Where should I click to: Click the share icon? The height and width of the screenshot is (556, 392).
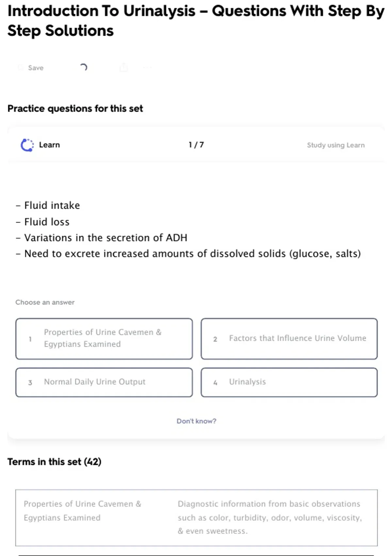(x=124, y=67)
